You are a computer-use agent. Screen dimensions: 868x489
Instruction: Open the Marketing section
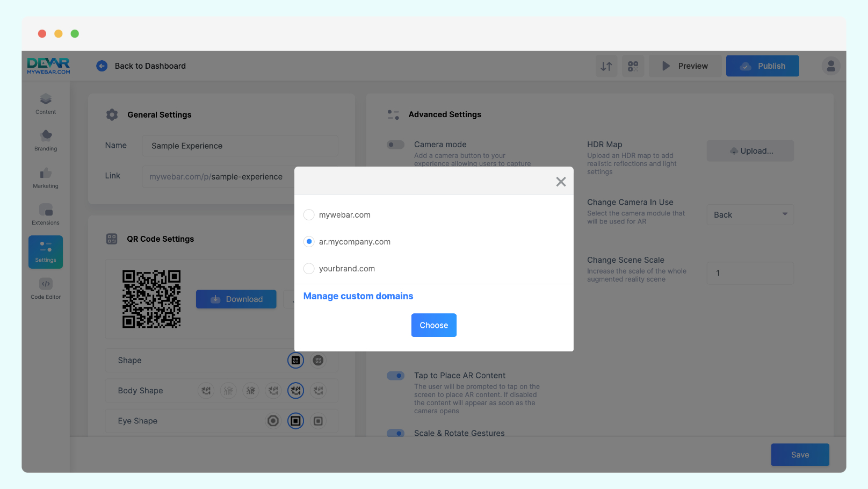point(45,177)
